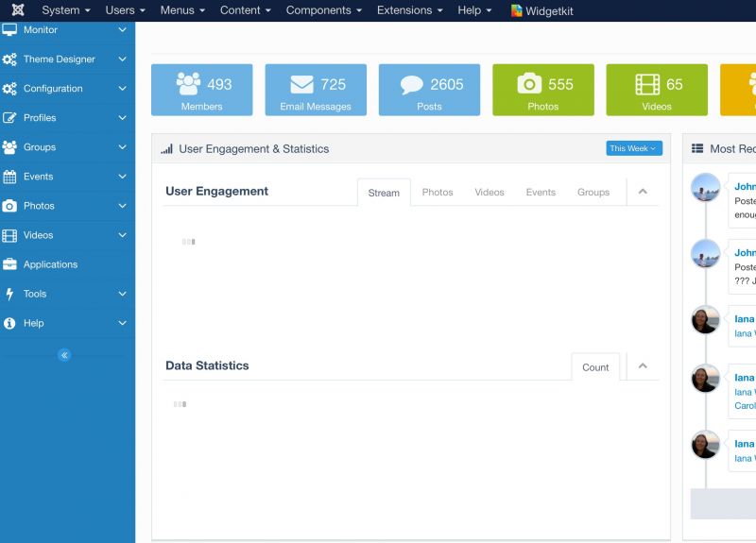Click the Groups people icon in sidebar

pyautogui.click(x=9, y=147)
